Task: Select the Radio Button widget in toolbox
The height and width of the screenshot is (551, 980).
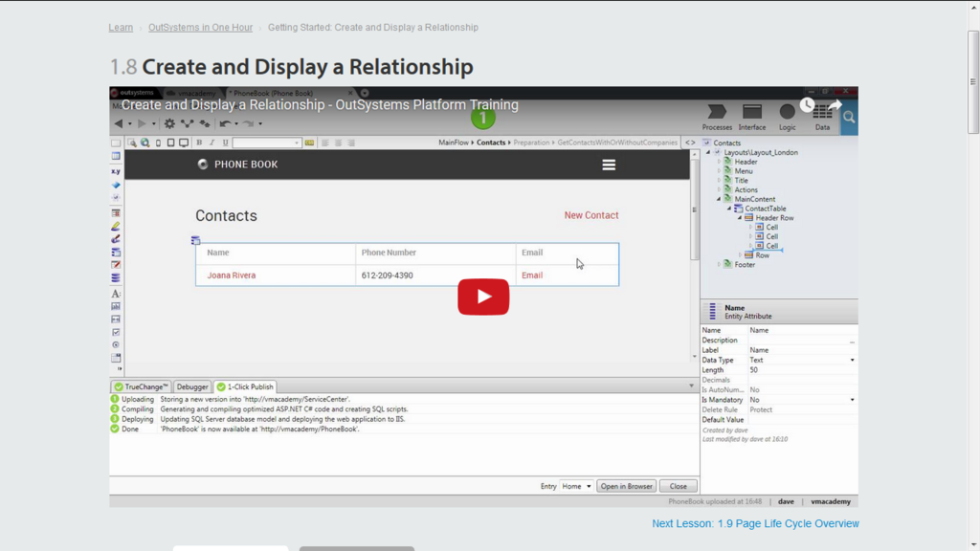Action: coord(116,344)
